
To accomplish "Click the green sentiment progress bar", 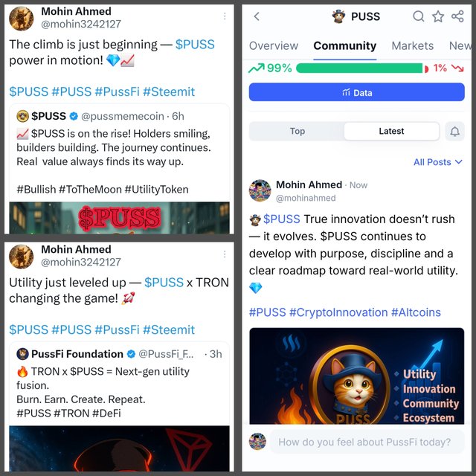I will tap(359, 68).
